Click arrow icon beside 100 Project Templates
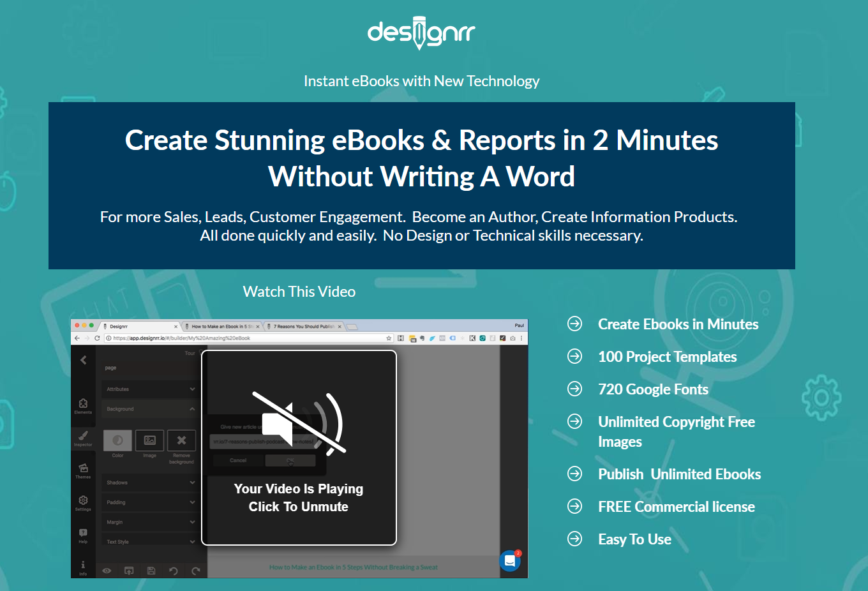Screen dimensions: 868x591 click(575, 356)
